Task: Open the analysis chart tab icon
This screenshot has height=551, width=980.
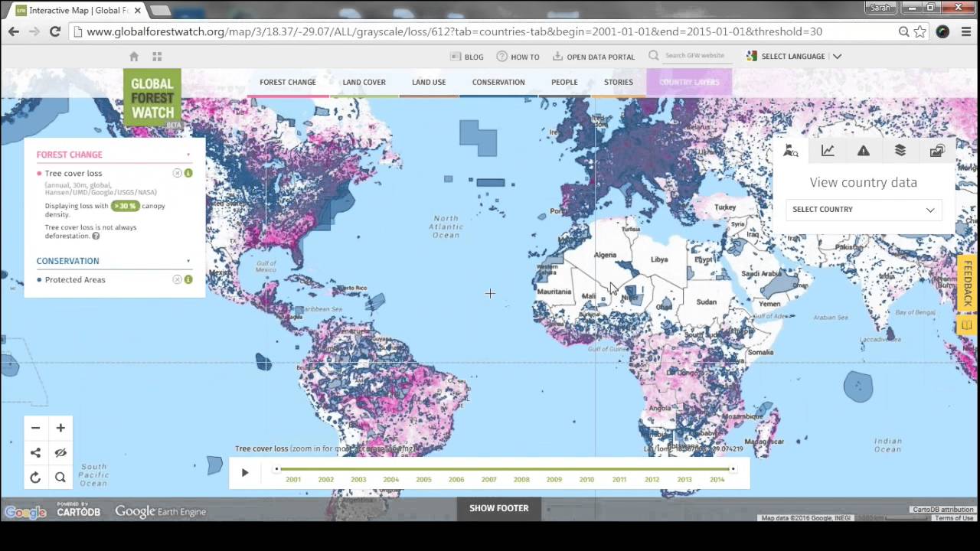Action: [x=828, y=151]
